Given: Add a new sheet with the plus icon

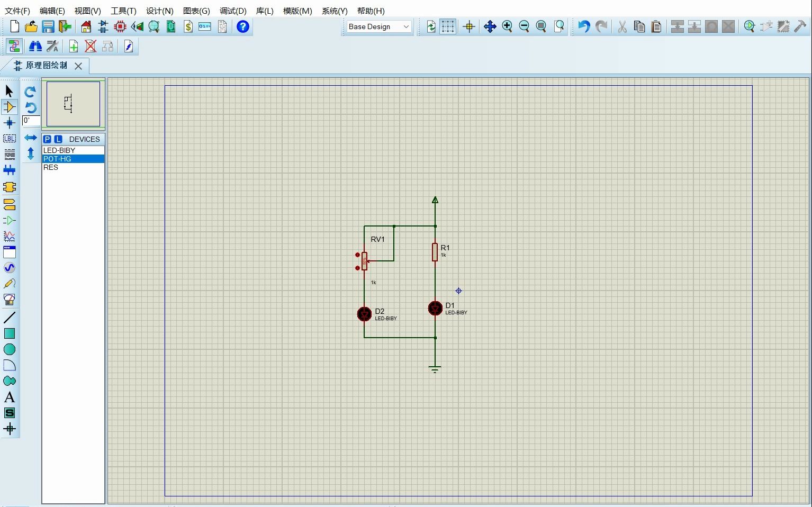Looking at the screenshot, I should click(x=74, y=47).
